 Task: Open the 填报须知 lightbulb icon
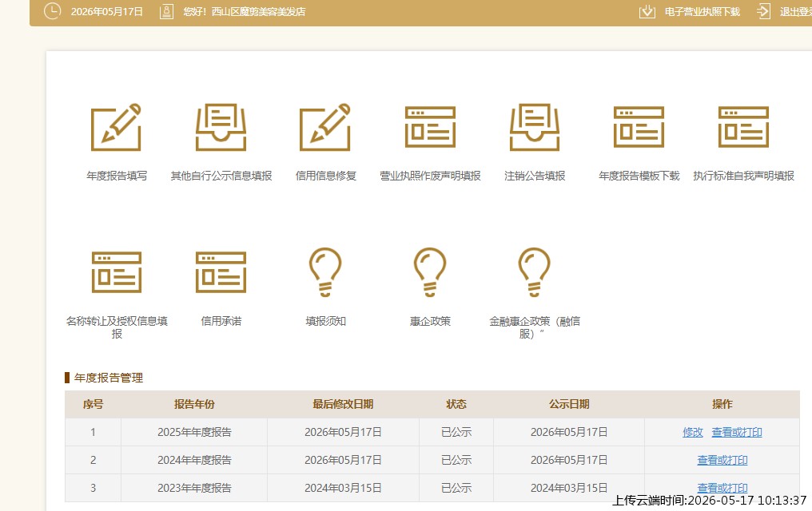click(x=325, y=272)
